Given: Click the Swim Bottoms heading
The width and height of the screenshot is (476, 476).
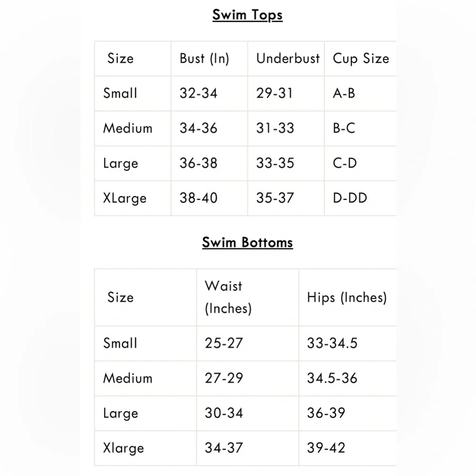Looking at the screenshot, I should click(247, 242).
